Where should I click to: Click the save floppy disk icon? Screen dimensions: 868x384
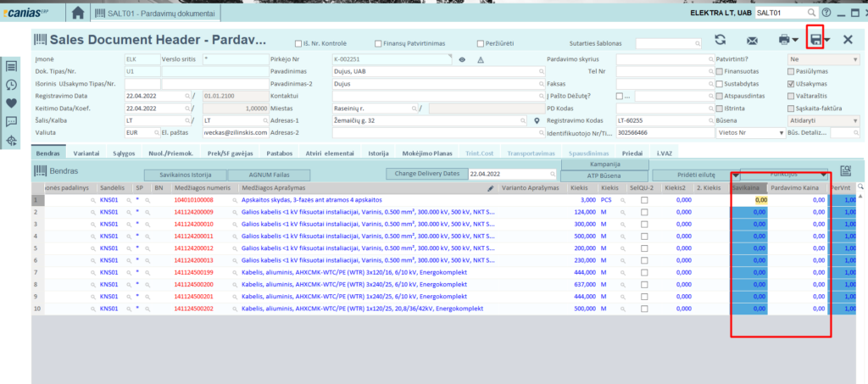click(815, 40)
